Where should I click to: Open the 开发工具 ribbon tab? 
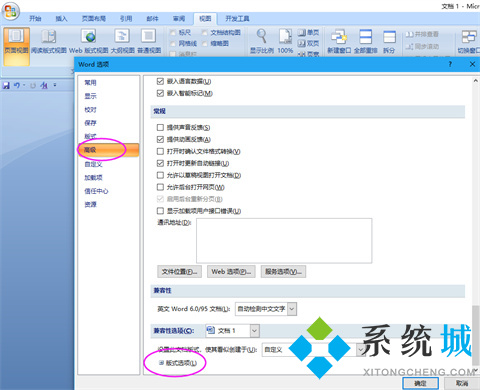pyautogui.click(x=237, y=19)
